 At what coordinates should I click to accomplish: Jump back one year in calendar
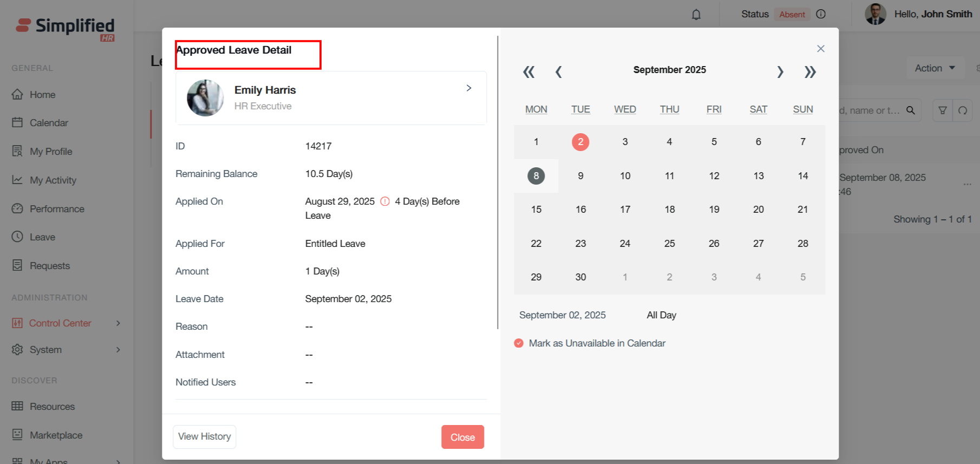pyautogui.click(x=528, y=71)
